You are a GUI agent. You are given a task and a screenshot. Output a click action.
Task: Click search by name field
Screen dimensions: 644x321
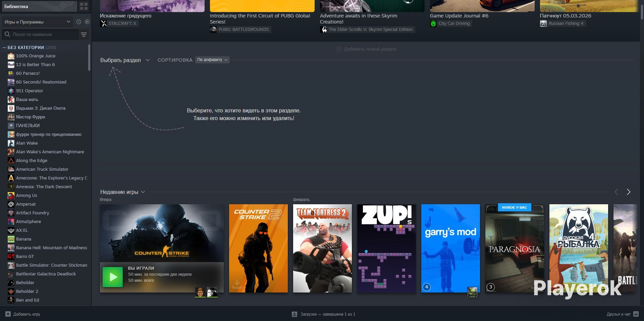coord(40,34)
